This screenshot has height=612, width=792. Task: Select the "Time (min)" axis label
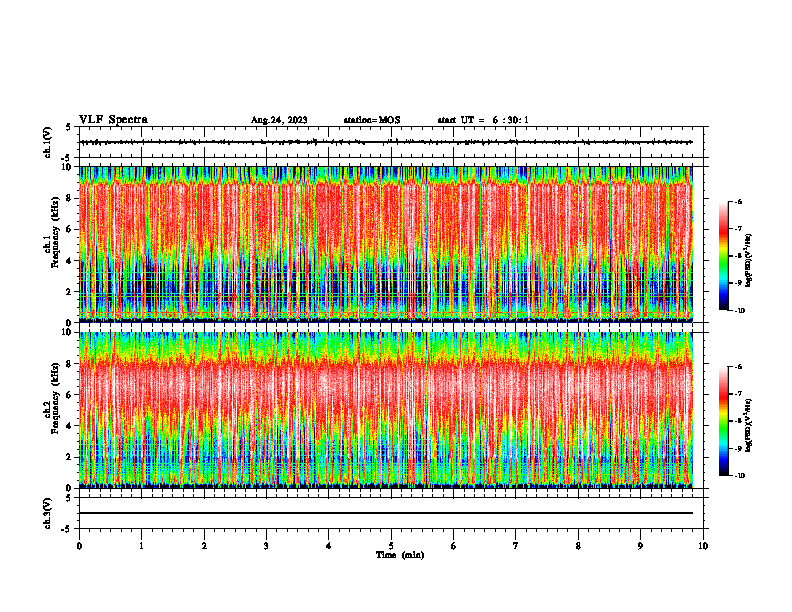coord(400,555)
